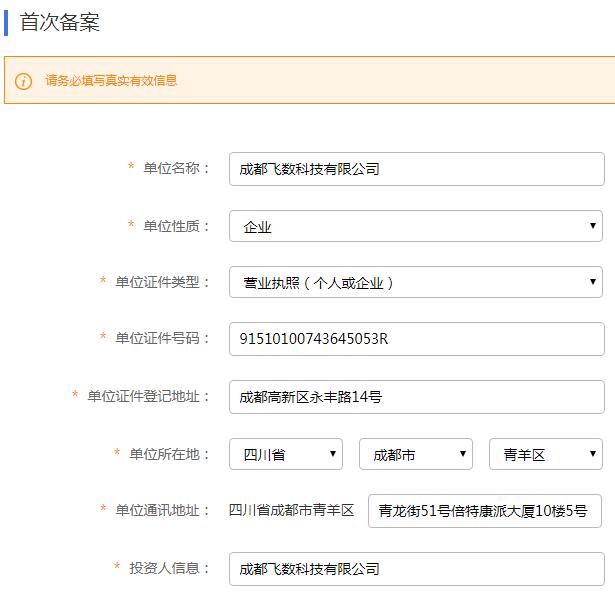Click the prefix text 四川省成都市青羊区
This screenshot has width=615, height=603.
click(x=291, y=510)
